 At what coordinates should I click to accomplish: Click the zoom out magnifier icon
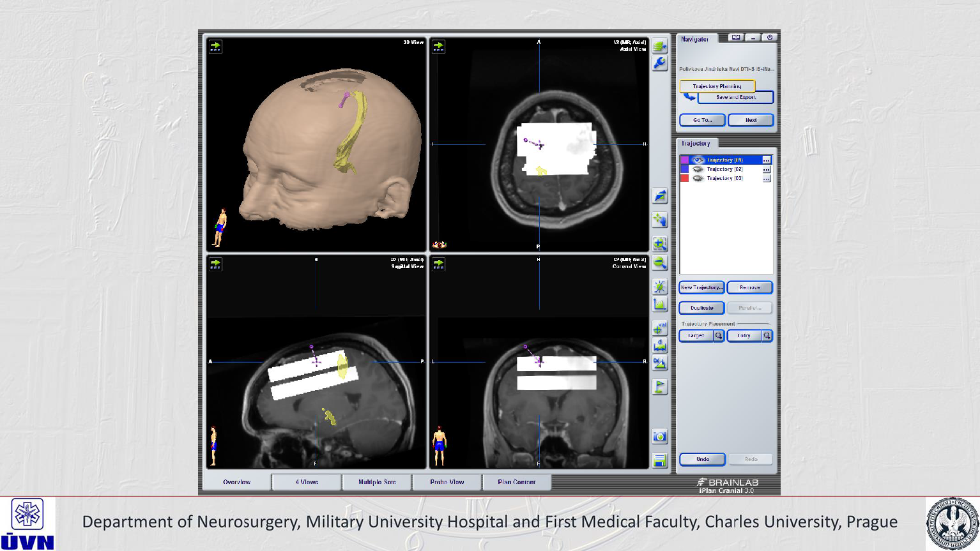pos(659,263)
